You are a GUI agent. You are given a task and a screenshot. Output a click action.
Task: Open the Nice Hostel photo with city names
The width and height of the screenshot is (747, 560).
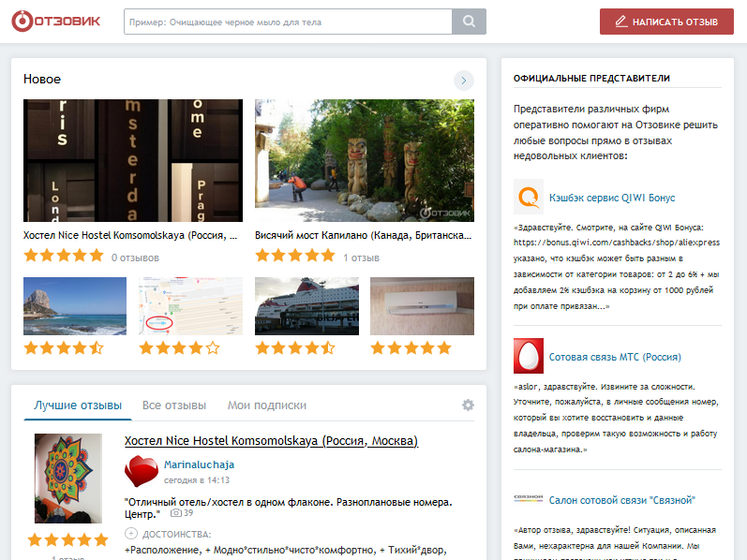click(133, 160)
